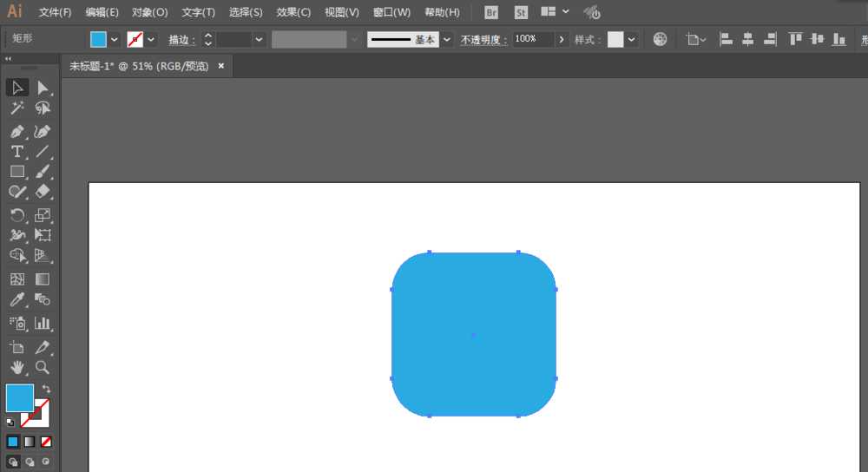Select the Pen tool
Screen dimensions: 868x472
[x=16, y=132]
